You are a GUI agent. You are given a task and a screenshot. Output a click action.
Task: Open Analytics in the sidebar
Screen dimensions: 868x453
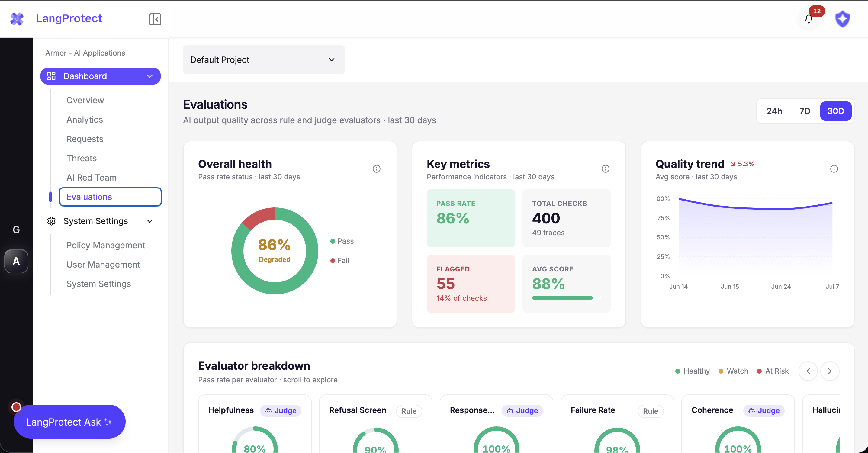click(85, 120)
